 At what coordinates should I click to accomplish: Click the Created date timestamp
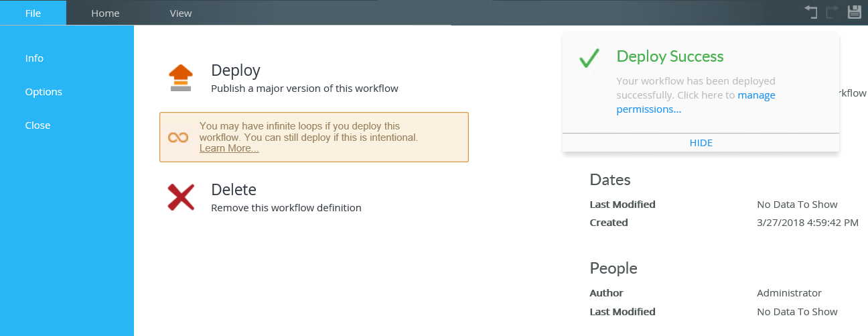[x=807, y=223]
